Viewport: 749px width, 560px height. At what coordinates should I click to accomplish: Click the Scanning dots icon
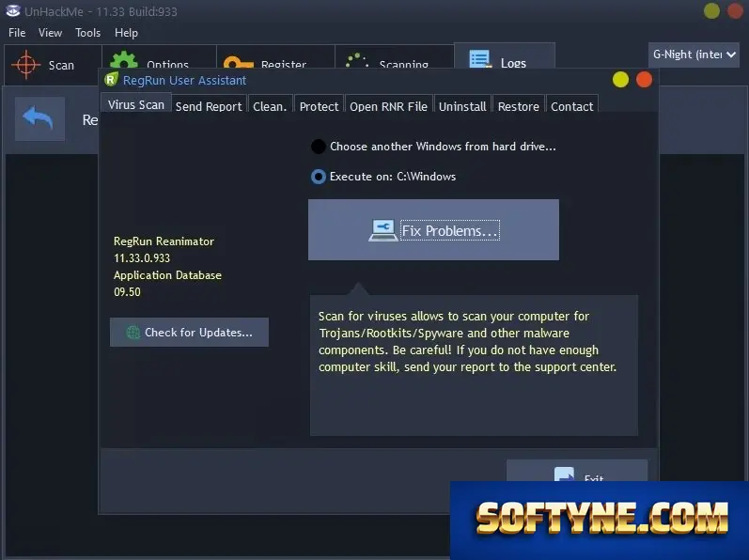pos(356,61)
